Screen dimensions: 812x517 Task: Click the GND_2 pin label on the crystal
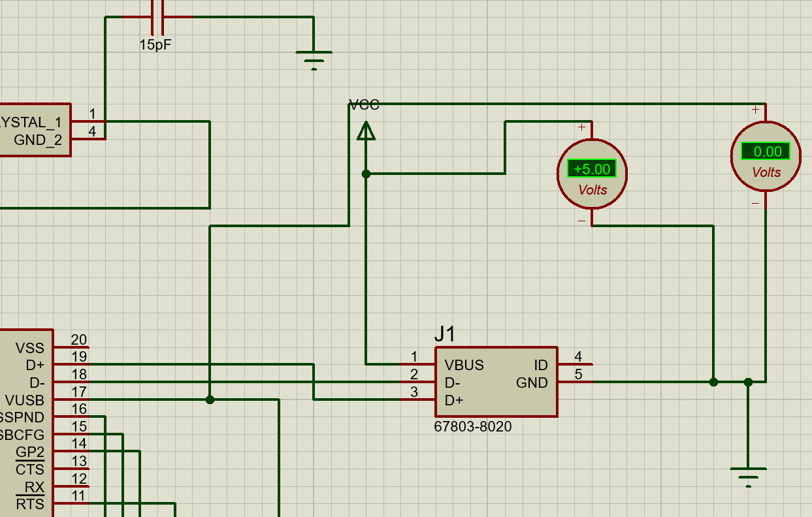(38, 139)
